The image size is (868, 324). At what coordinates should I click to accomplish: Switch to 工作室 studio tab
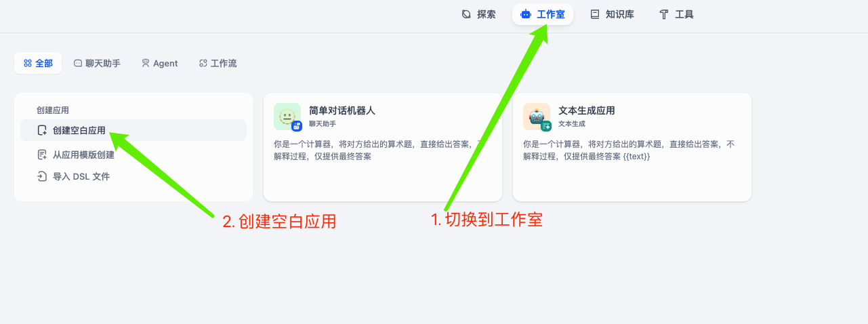pos(543,14)
